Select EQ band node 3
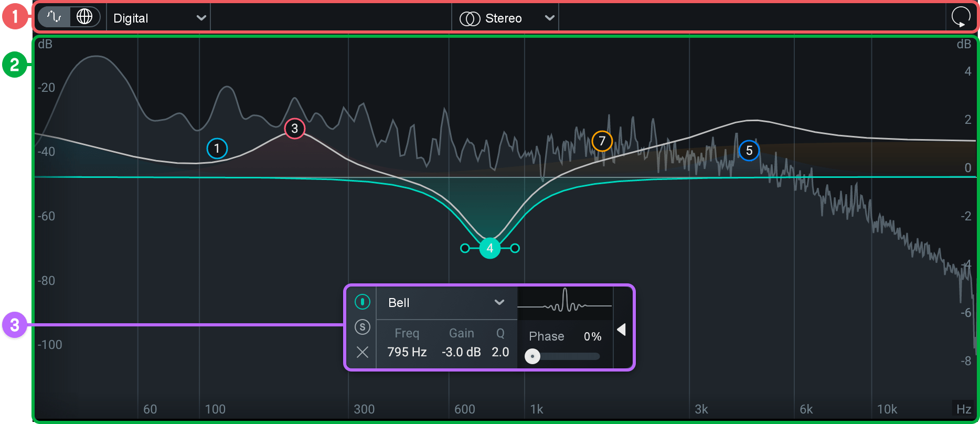The width and height of the screenshot is (980, 424). (x=295, y=129)
